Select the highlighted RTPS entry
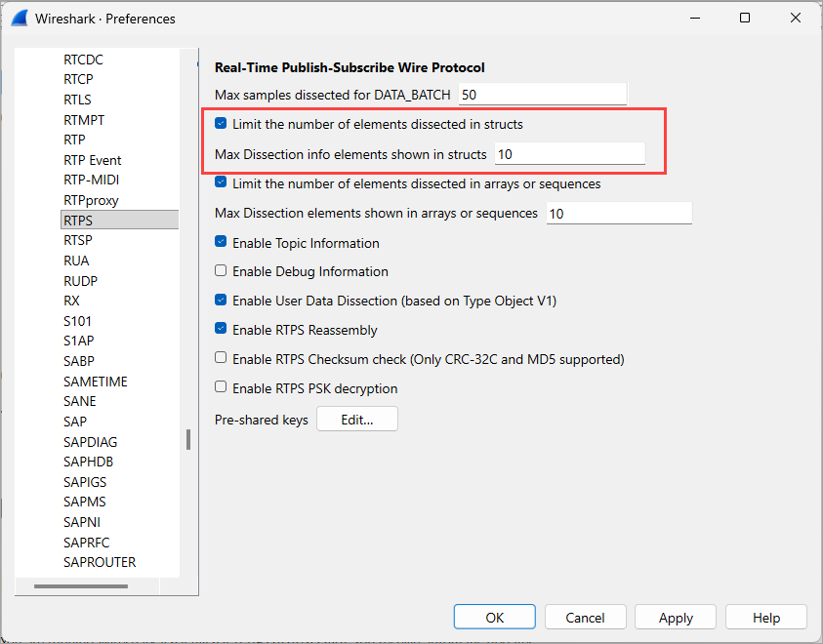This screenshot has height=644, width=823. point(120,221)
